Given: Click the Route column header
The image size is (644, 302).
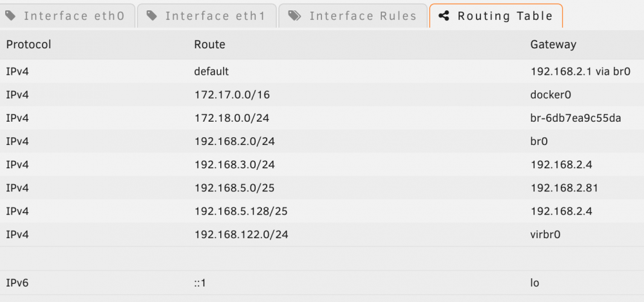Looking at the screenshot, I should [209, 44].
